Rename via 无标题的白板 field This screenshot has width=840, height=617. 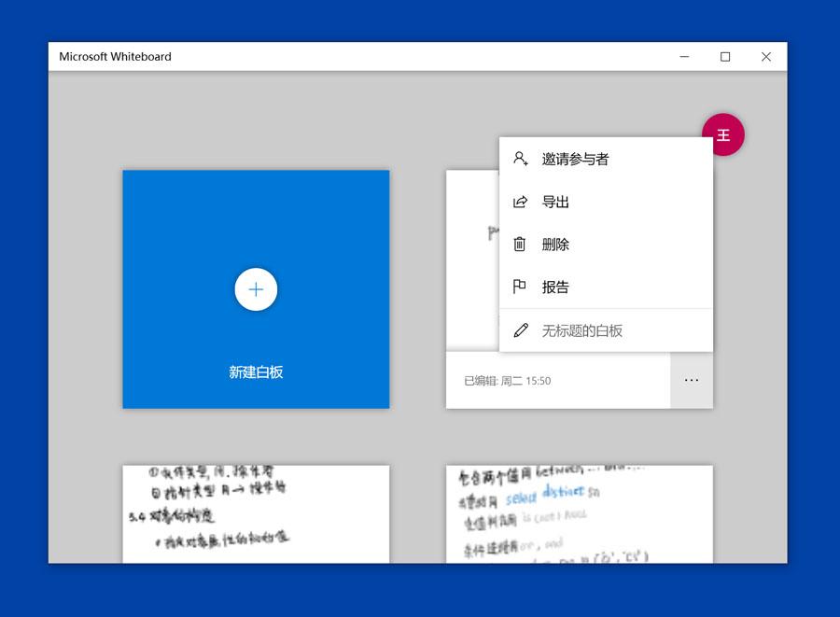606,330
